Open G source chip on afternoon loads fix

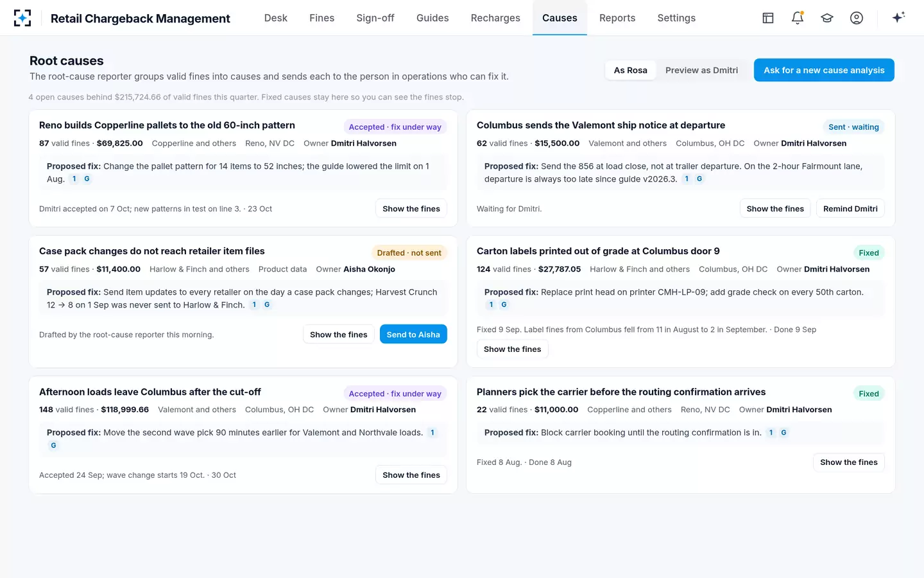[x=53, y=446]
